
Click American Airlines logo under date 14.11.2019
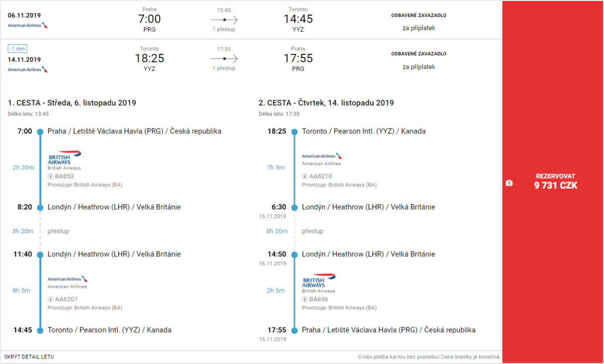click(28, 69)
